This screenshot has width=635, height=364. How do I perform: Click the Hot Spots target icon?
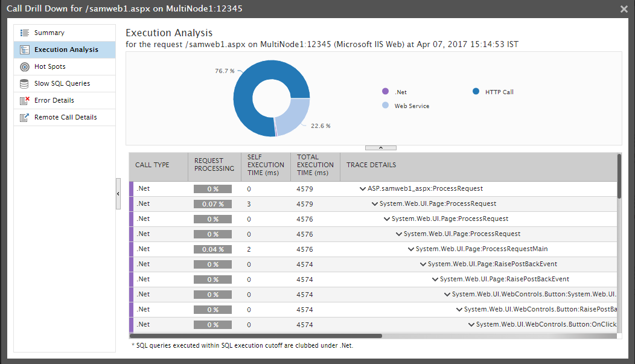25,66
